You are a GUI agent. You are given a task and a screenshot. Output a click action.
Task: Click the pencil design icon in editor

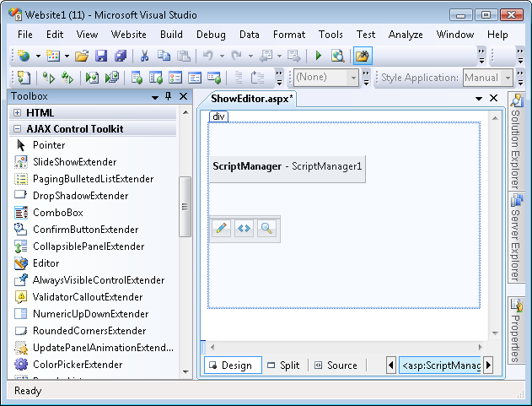coord(221,229)
